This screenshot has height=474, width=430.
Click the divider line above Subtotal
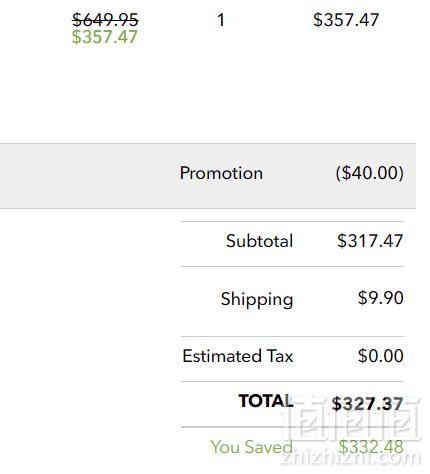pyautogui.click(x=292, y=221)
